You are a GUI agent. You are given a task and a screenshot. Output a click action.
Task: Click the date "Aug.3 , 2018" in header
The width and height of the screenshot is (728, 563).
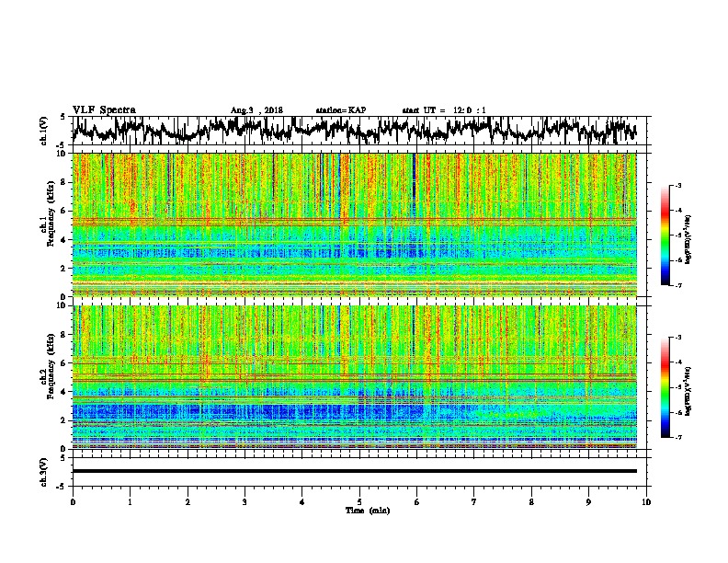[256, 110]
